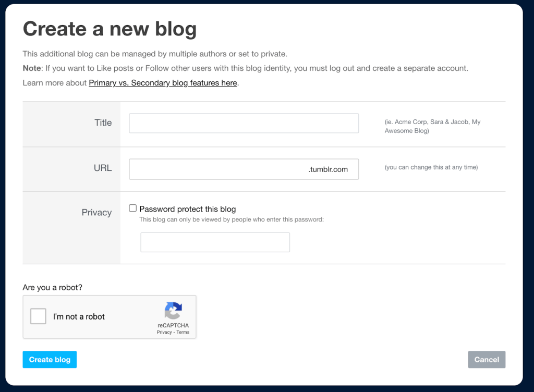Screen dimensions: 534x392
Task: Click the Privacy row label
Action: 96,212
